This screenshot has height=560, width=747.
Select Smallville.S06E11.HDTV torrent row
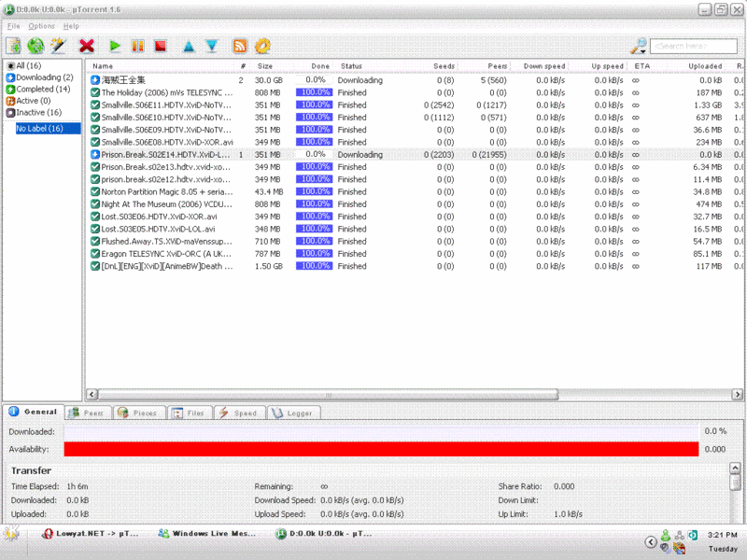tap(415, 105)
